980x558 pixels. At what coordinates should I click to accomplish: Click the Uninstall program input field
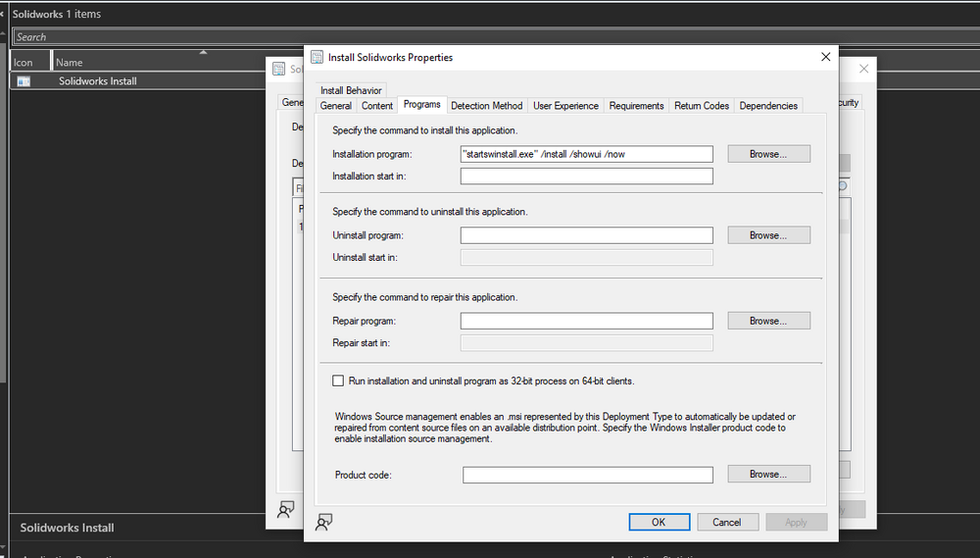[x=586, y=235]
